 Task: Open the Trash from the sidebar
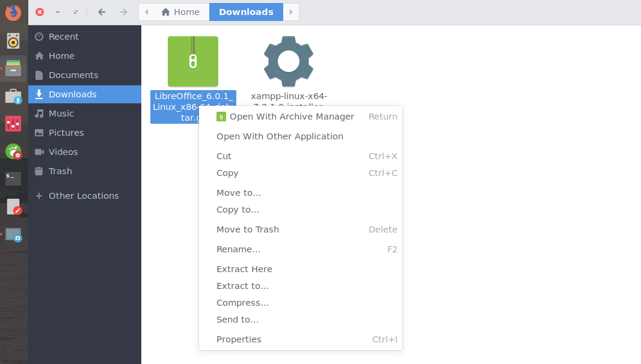[x=59, y=171]
